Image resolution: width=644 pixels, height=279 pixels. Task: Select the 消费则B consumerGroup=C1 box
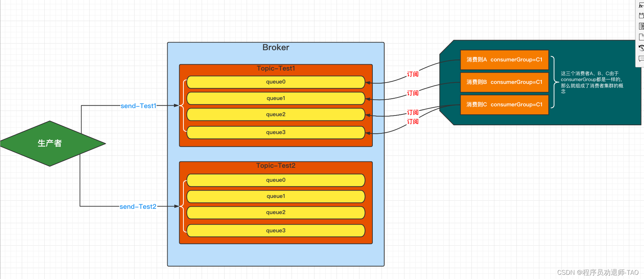[505, 82]
